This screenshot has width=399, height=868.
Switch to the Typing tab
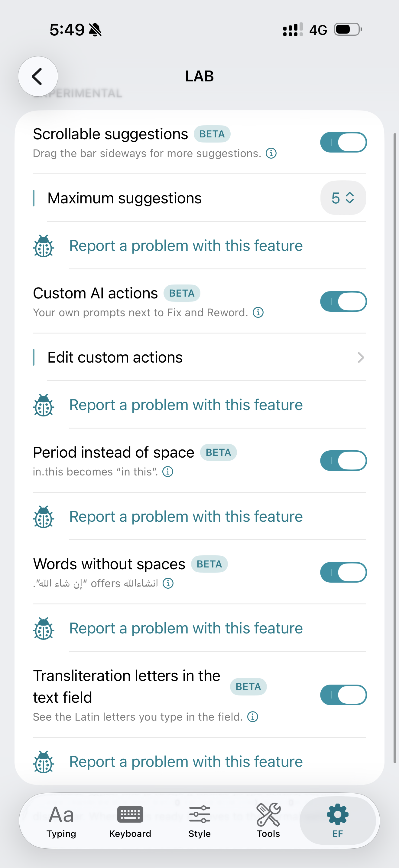pos(61,820)
